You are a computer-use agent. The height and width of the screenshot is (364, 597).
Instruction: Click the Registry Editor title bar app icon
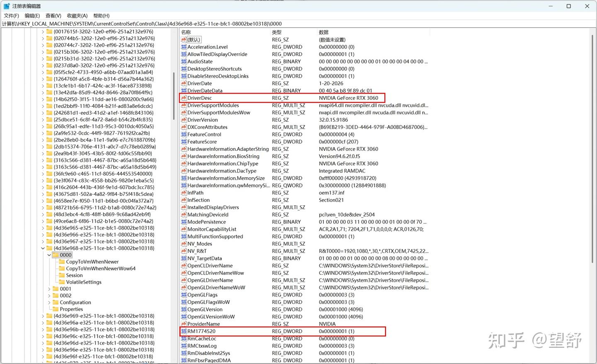point(7,6)
